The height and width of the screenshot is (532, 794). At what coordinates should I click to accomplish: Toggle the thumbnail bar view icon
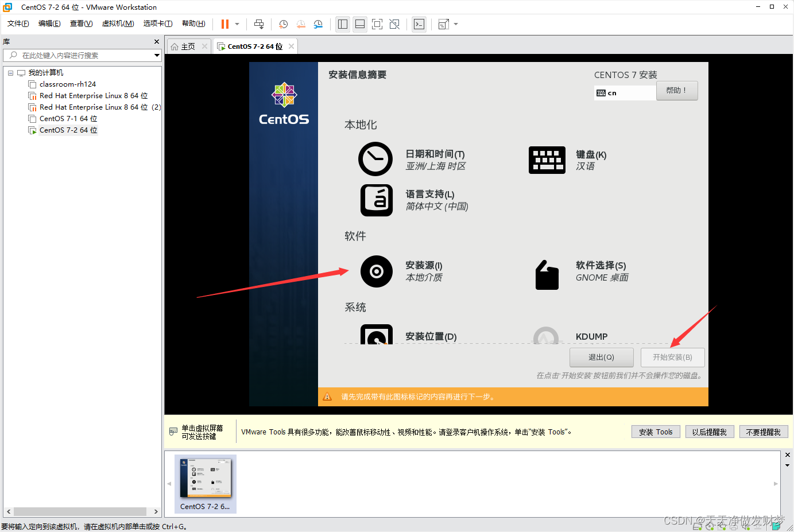pyautogui.click(x=360, y=24)
